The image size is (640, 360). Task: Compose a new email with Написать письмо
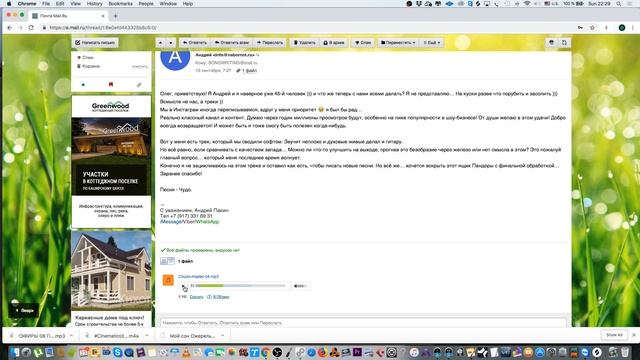point(95,42)
